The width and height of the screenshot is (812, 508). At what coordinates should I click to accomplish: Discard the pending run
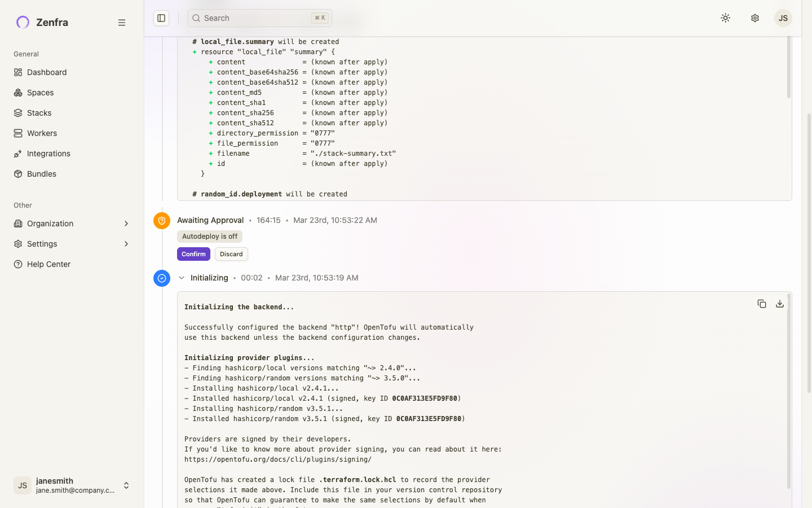pos(231,254)
